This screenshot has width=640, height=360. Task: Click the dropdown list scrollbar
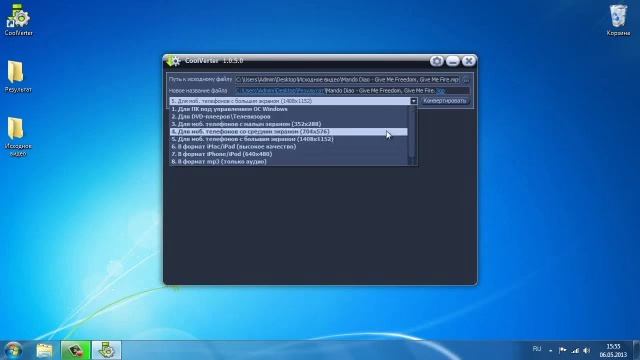(x=412, y=135)
